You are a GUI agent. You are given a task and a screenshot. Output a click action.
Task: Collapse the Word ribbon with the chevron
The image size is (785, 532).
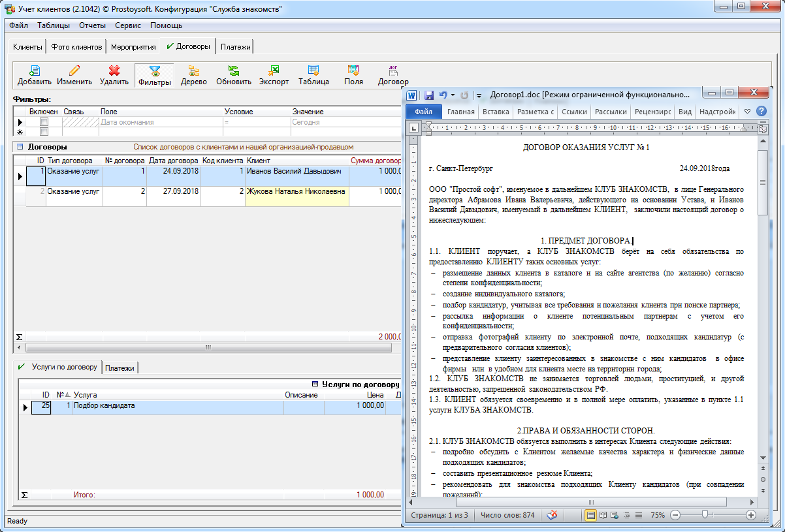(x=748, y=112)
